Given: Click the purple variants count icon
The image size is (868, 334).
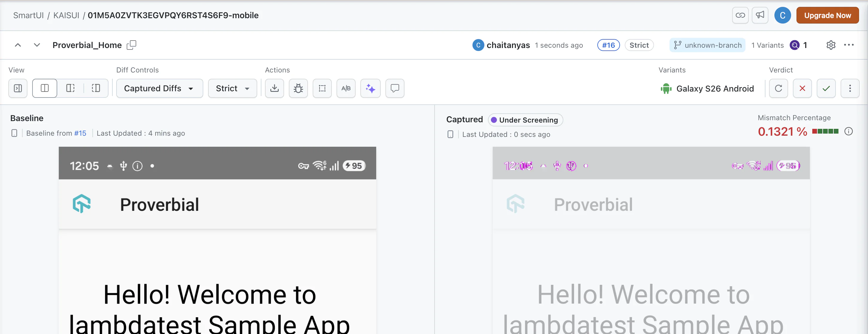Looking at the screenshot, I should tap(795, 45).
